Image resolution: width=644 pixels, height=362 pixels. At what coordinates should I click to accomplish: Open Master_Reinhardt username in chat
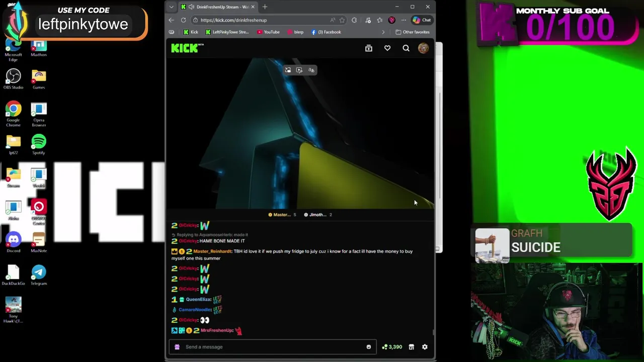point(212,251)
